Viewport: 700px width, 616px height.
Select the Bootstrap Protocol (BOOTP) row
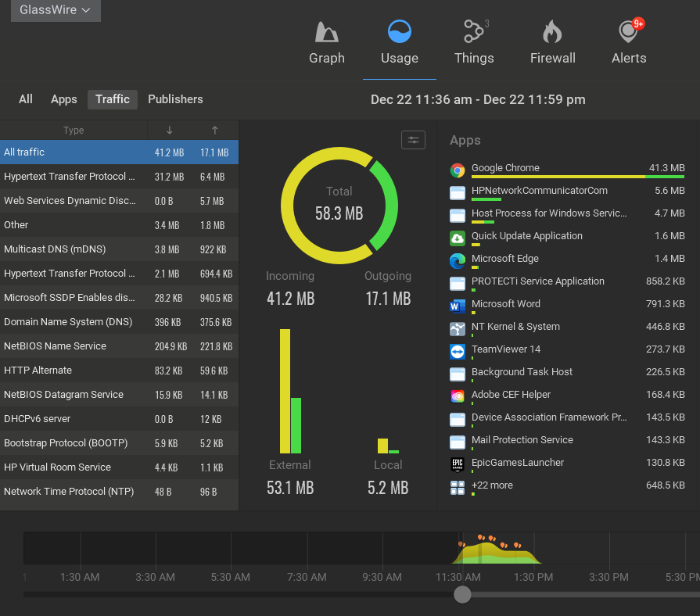point(119,443)
